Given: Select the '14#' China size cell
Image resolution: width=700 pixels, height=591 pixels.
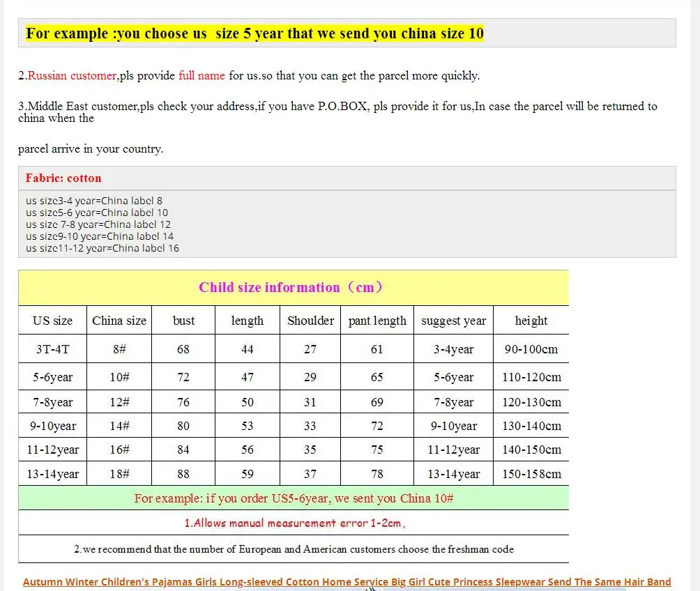Looking at the screenshot, I should (119, 426).
